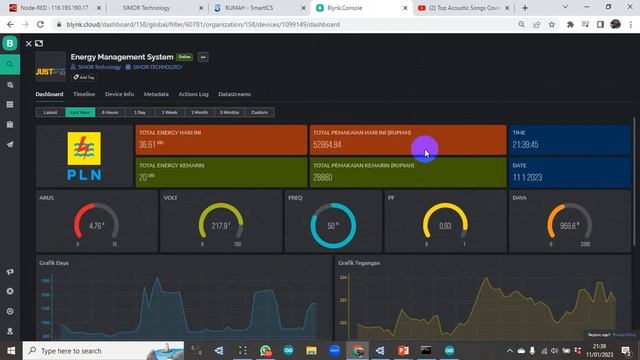Open the Chrome extensions puzzle icon
The height and width of the screenshot is (360, 640).
tap(570, 24)
